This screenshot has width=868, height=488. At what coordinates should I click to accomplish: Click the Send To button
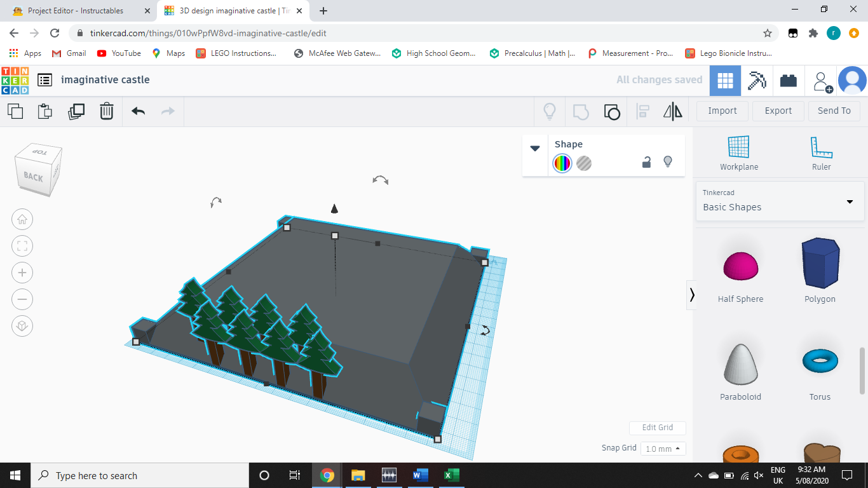[x=834, y=111]
